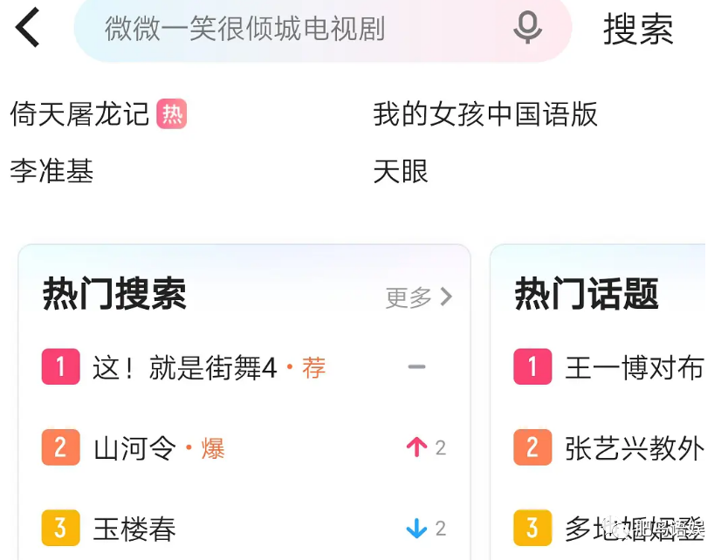Viewport: 728px width, 560px height.
Task: Open hot search 山河令
Action: coord(134,448)
